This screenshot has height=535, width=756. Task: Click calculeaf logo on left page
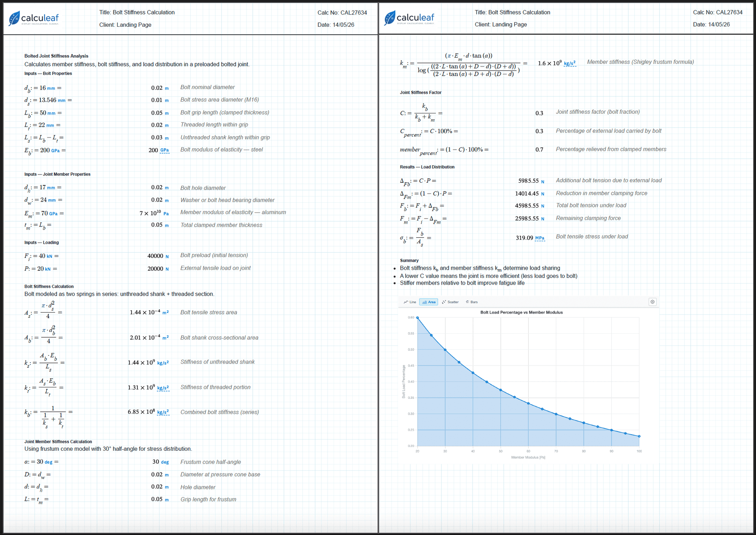[34, 18]
